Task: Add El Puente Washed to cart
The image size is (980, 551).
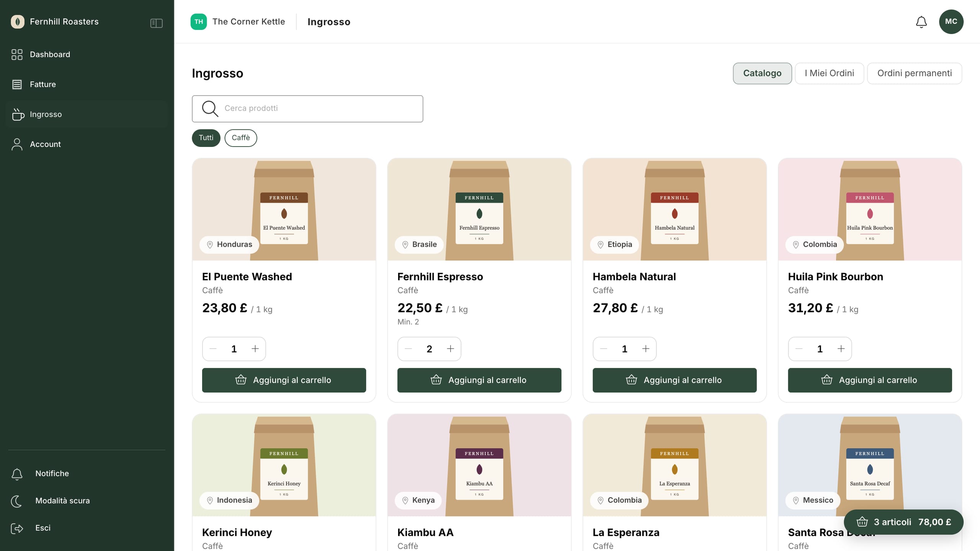Action: pyautogui.click(x=284, y=380)
